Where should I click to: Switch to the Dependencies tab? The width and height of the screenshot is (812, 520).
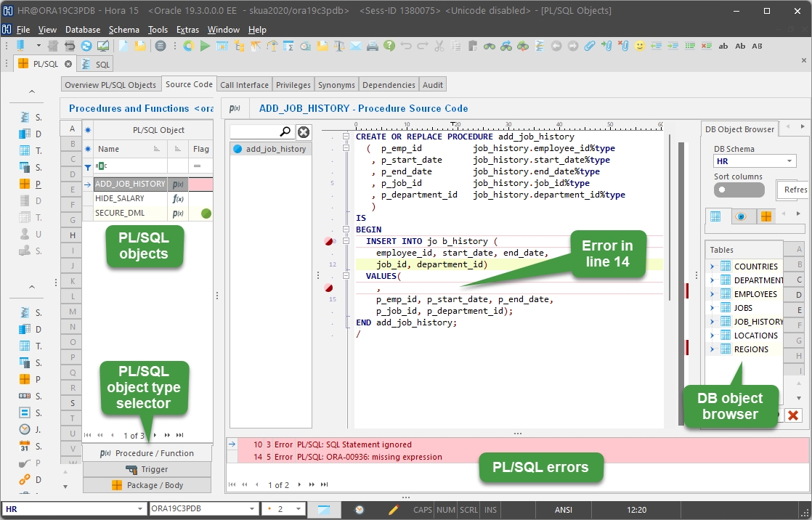(389, 85)
